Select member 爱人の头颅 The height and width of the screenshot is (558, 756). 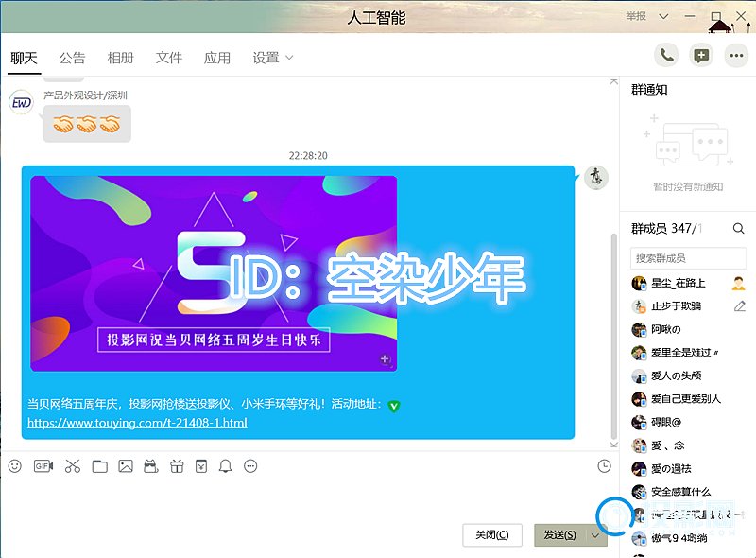click(x=688, y=375)
